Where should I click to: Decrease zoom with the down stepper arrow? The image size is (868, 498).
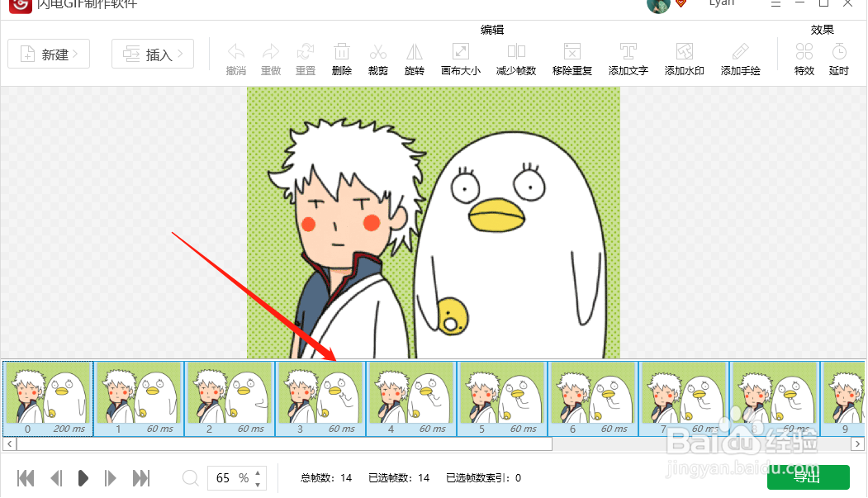coord(258,484)
